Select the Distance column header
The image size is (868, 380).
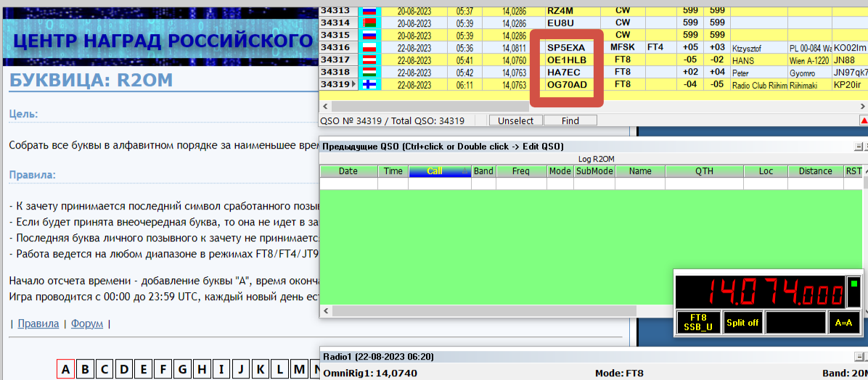pyautogui.click(x=815, y=172)
